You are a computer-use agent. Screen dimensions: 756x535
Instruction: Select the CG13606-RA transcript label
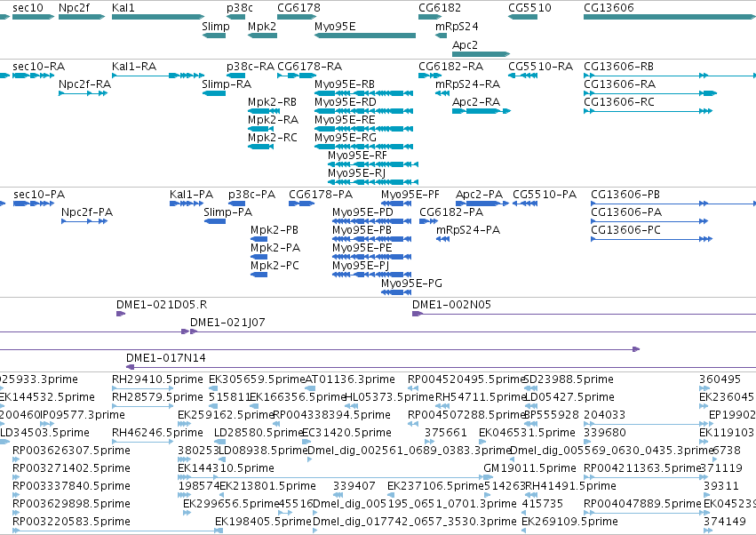(x=619, y=84)
